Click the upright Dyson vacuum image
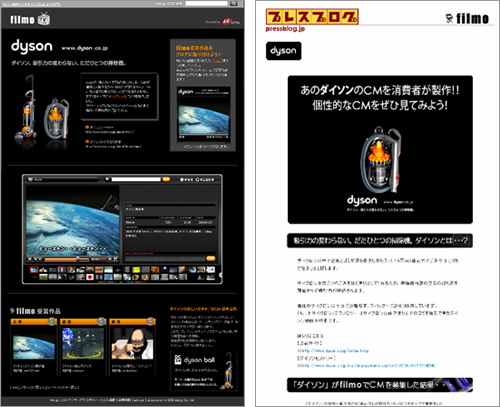500x407 pixels. pyautogui.click(x=26, y=109)
